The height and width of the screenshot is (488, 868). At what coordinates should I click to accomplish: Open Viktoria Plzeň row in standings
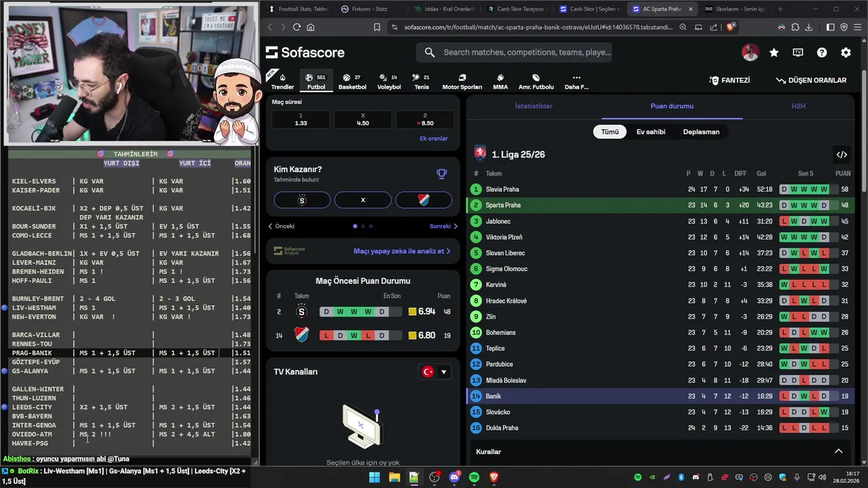point(660,237)
